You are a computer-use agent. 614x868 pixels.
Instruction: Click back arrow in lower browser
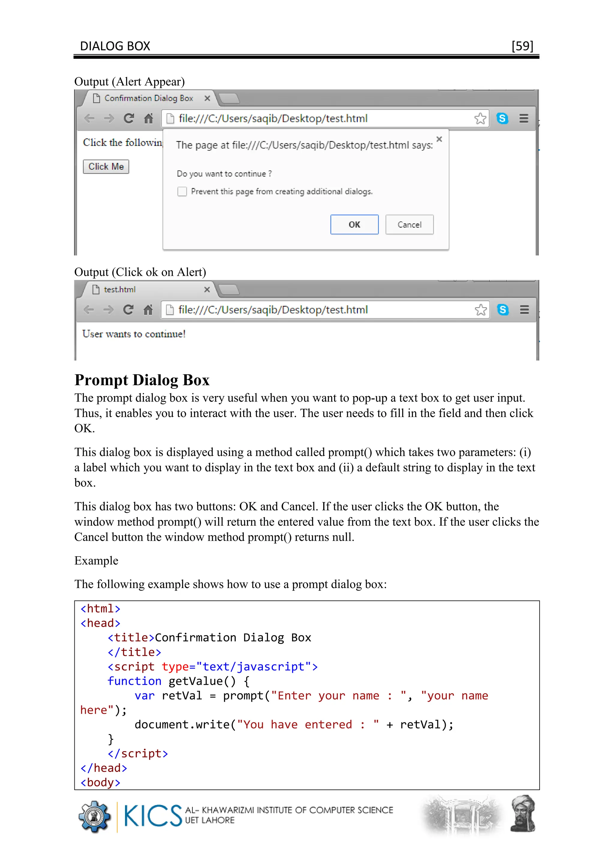[89, 310]
